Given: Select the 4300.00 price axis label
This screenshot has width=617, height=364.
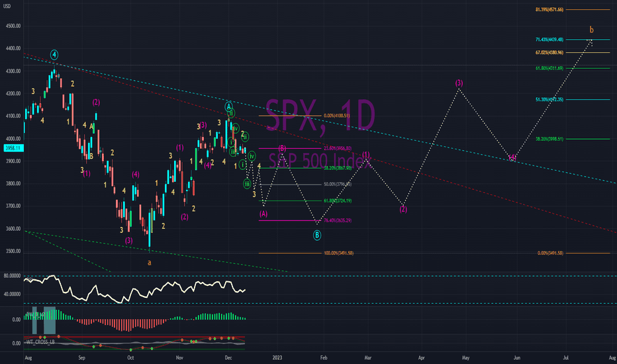Looking at the screenshot, I should pyautogui.click(x=13, y=71).
